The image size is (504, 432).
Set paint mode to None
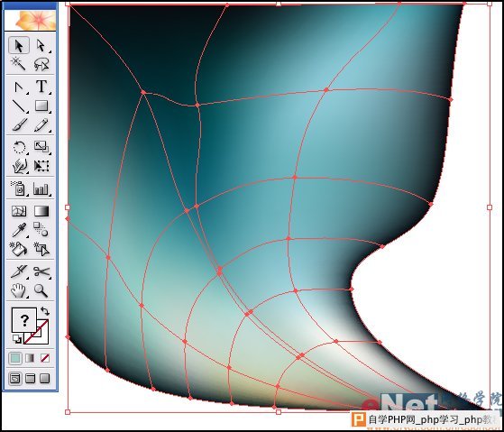[45, 358]
